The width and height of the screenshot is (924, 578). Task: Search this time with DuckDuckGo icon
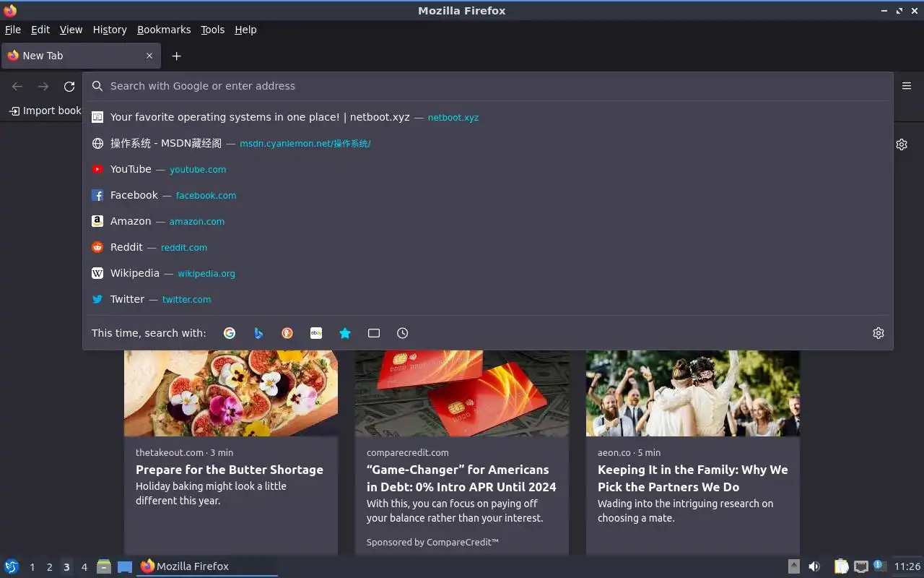click(x=287, y=333)
